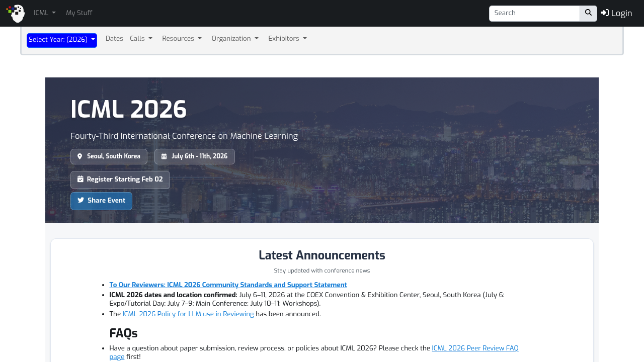Open the Organization dropdown menu
This screenshot has width=644, height=362.
[x=235, y=39]
